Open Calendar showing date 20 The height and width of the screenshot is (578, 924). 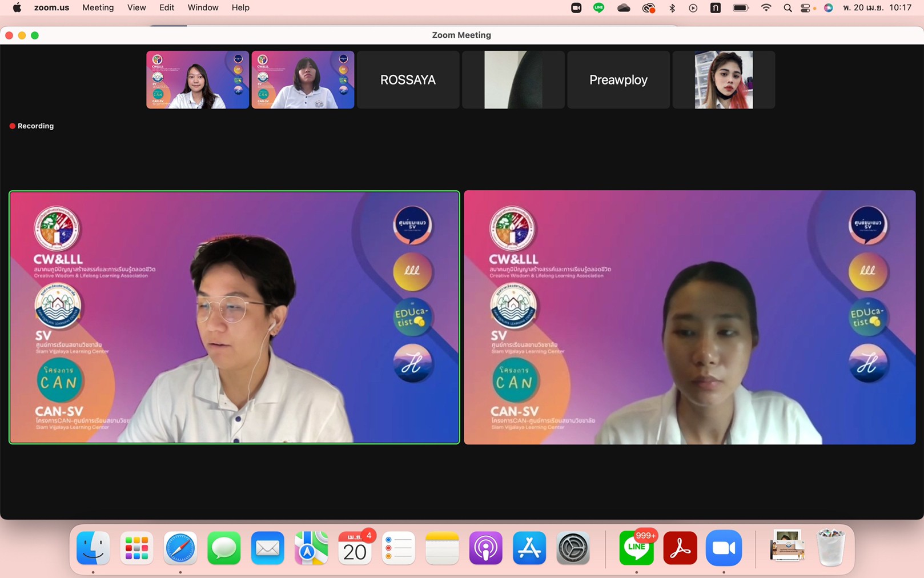[x=355, y=548]
